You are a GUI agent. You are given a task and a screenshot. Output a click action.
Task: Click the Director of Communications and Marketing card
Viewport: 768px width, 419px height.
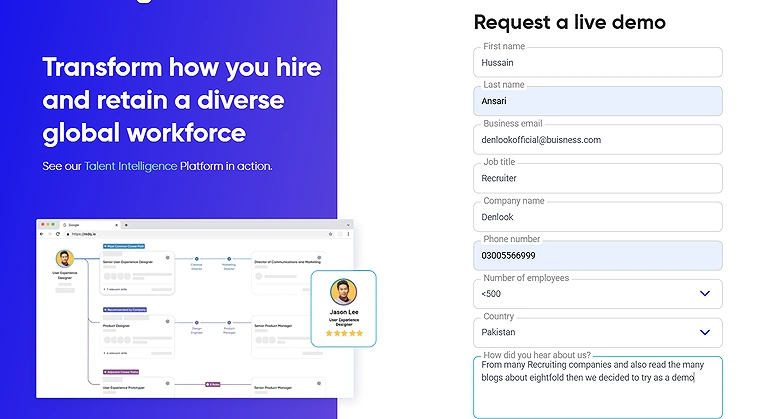click(x=288, y=272)
